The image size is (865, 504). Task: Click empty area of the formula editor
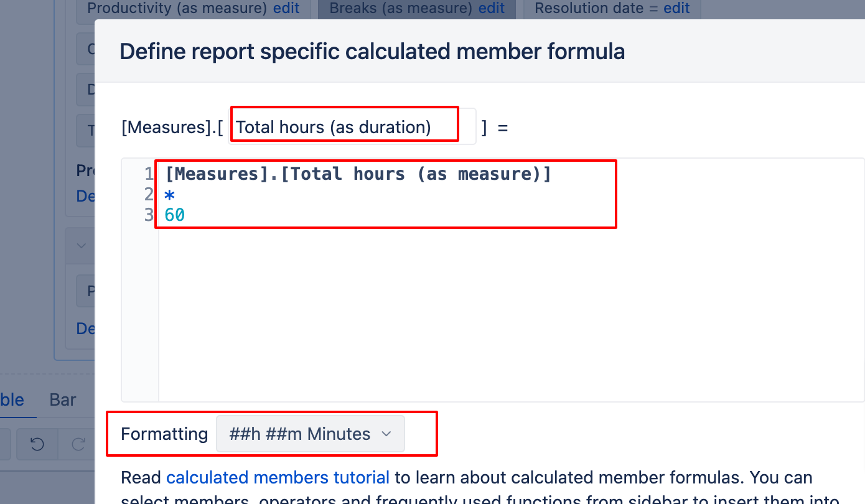[510, 311]
